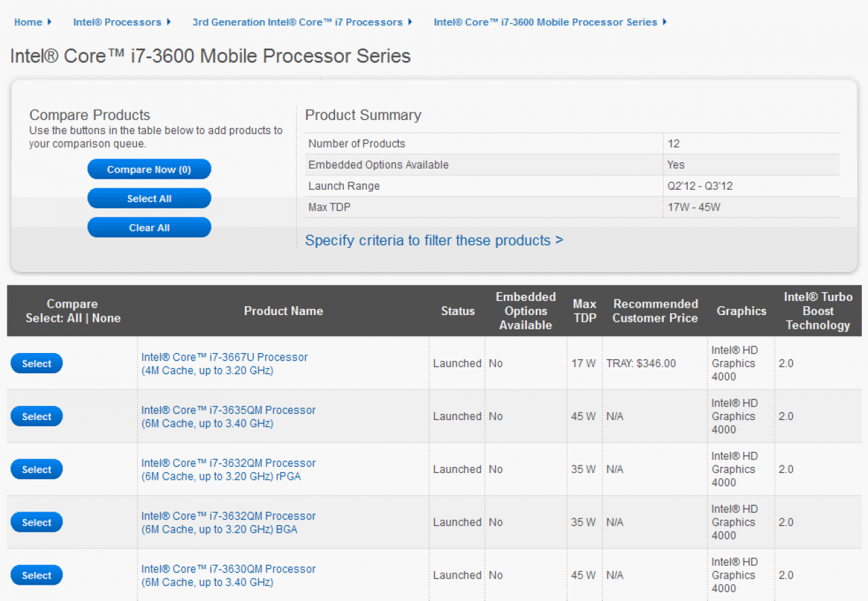Click the 35 W TDP cell in i7-3632QM rPGA row

pos(583,470)
